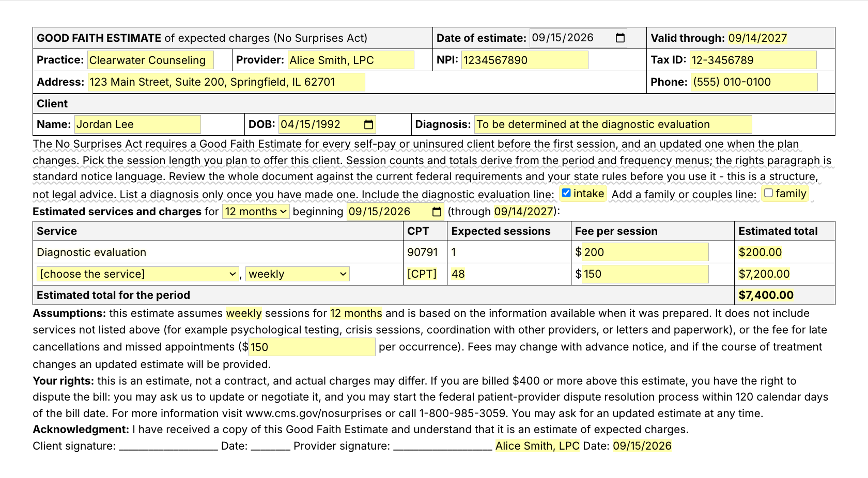Edit the client Name field
This screenshot has height=478, width=868.
pyautogui.click(x=137, y=124)
